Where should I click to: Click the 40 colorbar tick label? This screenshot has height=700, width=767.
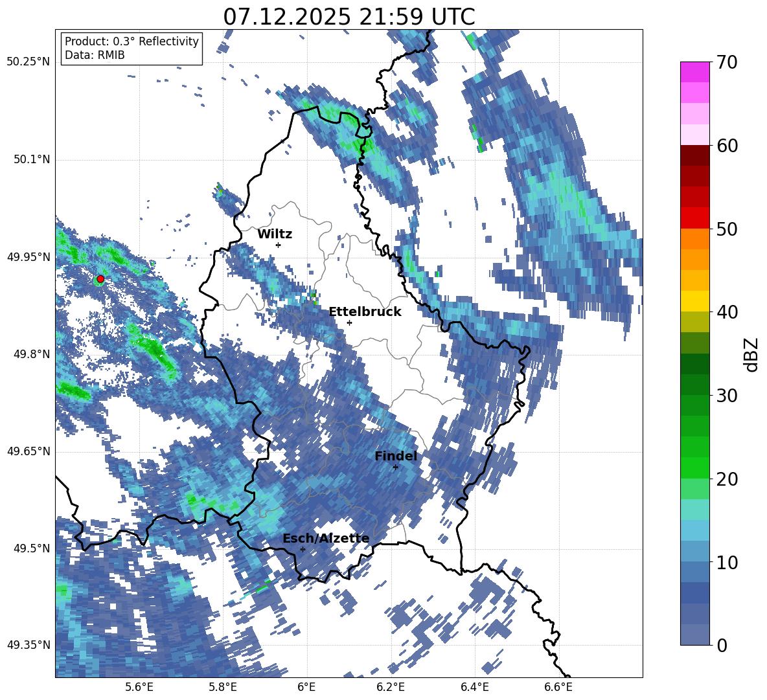727,312
